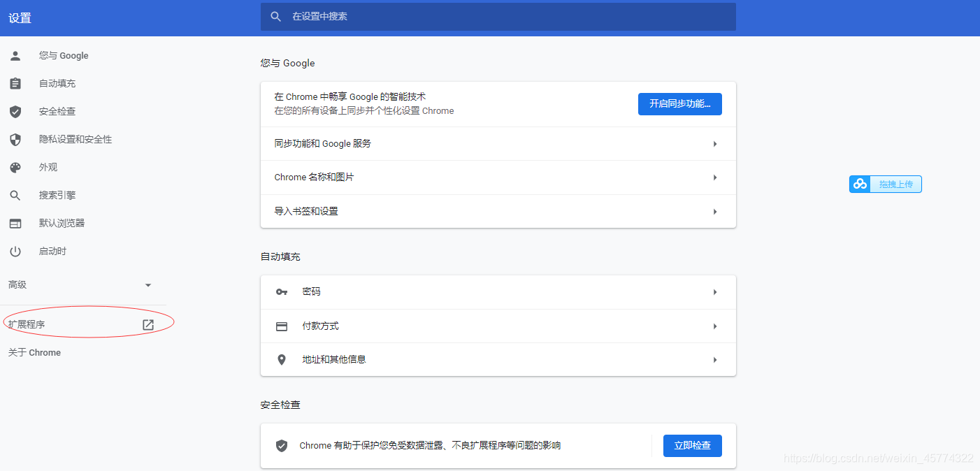
Task: Select 搜索引擎 in the sidebar
Action: tap(57, 196)
